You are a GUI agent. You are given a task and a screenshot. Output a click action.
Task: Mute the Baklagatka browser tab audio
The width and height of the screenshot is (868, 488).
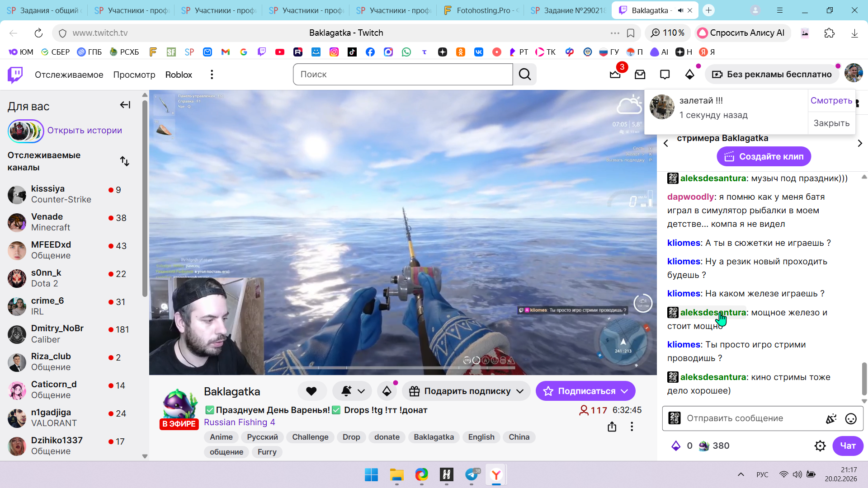680,10
